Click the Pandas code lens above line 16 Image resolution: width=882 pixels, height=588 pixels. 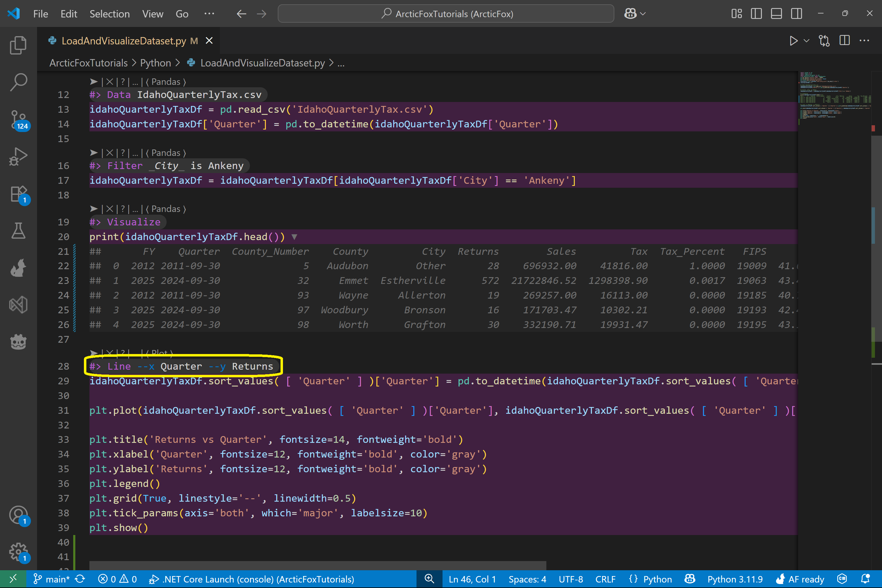(166, 153)
